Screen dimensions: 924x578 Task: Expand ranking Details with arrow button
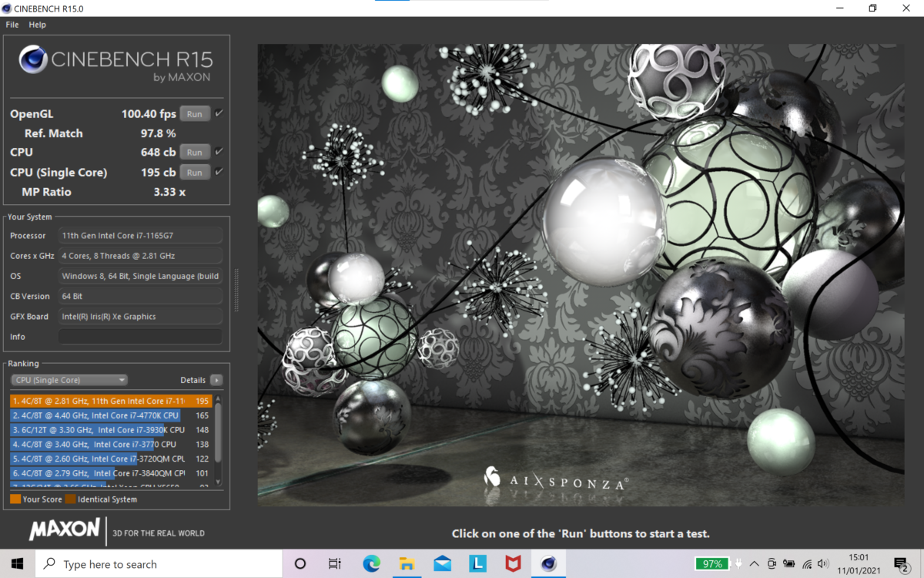pos(216,380)
